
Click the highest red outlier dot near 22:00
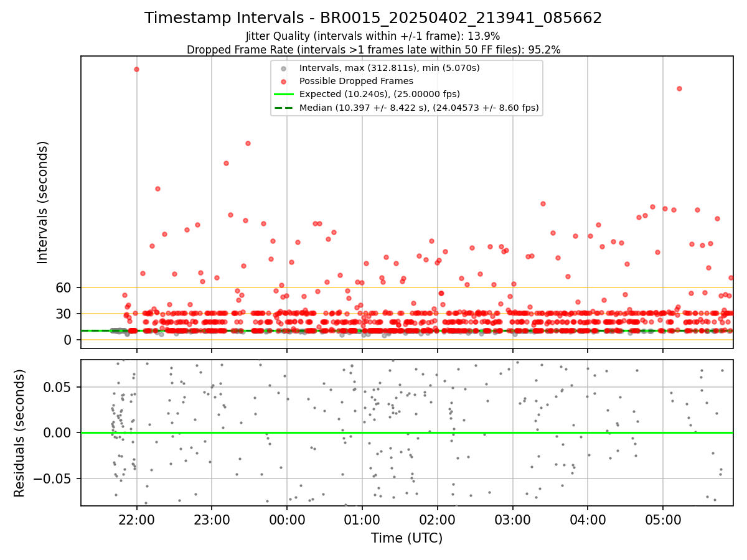coord(136,69)
